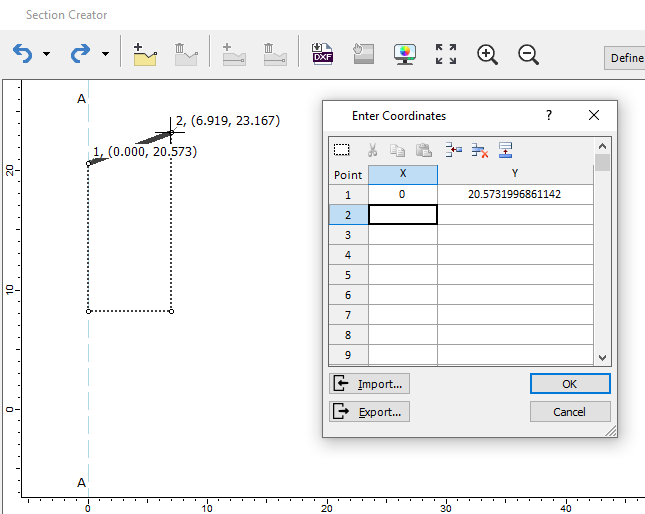Click the Delete line section icon

point(275,54)
